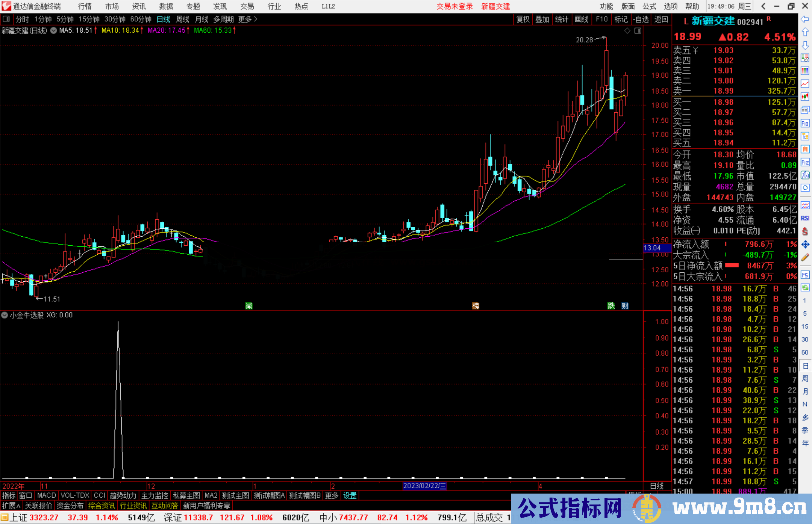Image resolution: width=812 pixels, height=524 pixels.
Task: Expand the 更多 period options chevron
Action: 256,19
